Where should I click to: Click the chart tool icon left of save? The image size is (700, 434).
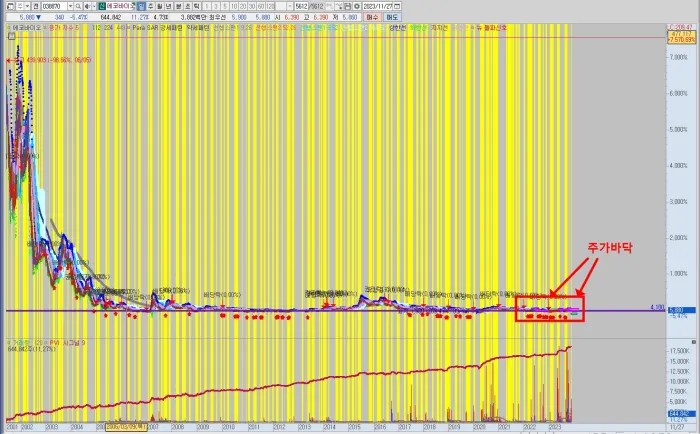click(339, 6)
